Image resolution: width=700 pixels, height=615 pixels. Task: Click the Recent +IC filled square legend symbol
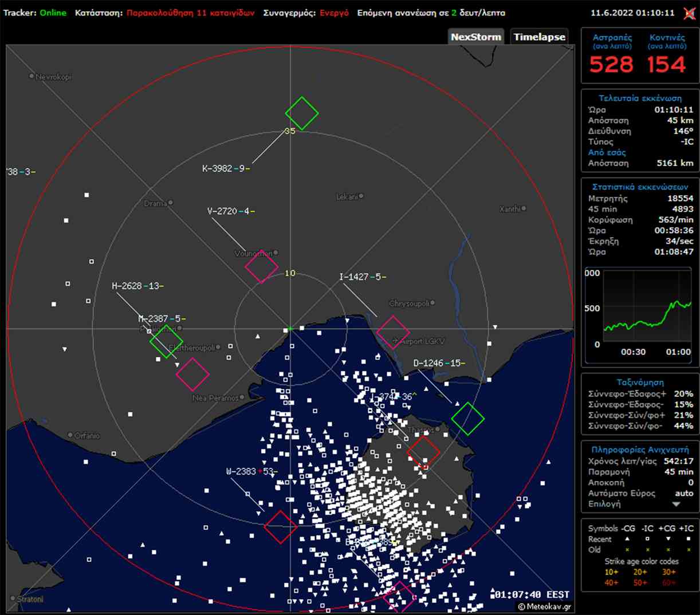pyautogui.click(x=689, y=539)
